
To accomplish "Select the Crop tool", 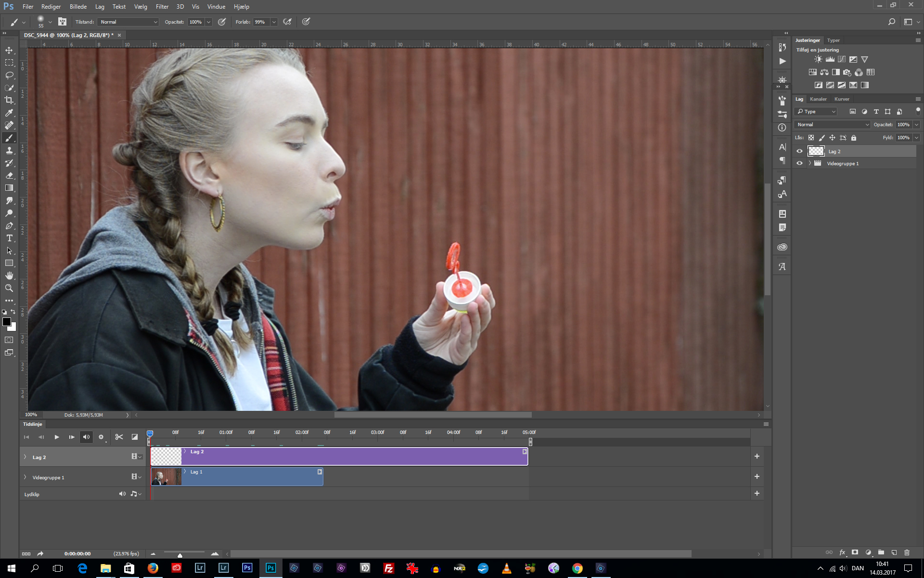I will click(9, 100).
